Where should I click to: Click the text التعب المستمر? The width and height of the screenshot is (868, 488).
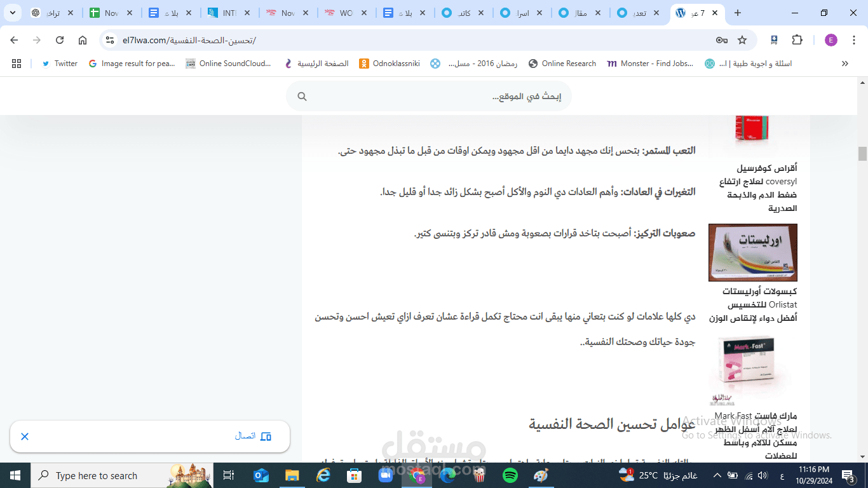point(670,151)
